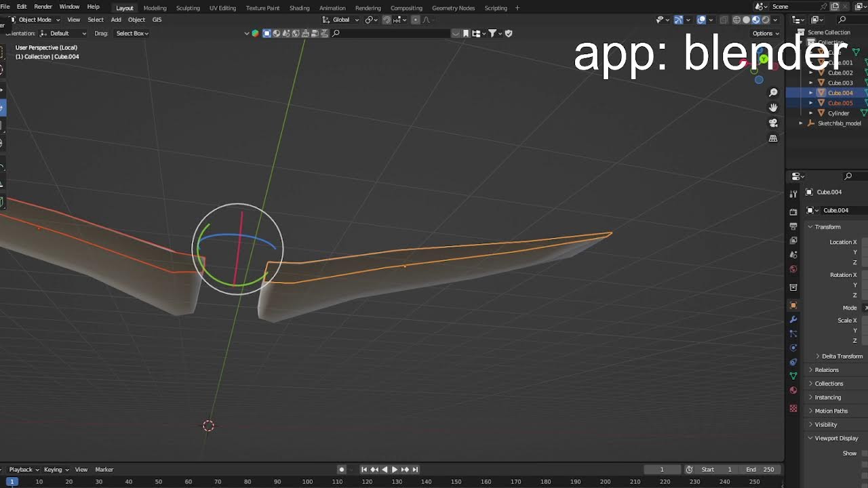Open the Render menu
The image size is (868, 488).
(x=43, y=7)
